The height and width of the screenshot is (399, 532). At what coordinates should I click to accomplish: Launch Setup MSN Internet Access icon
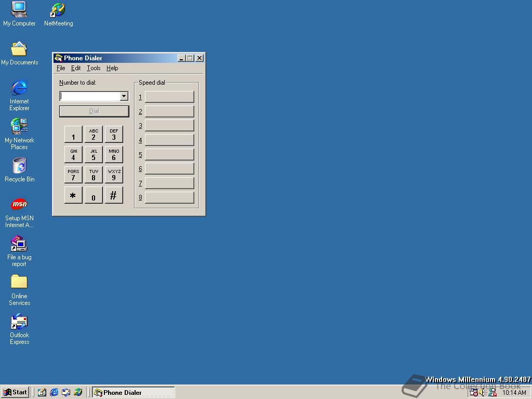point(19,212)
